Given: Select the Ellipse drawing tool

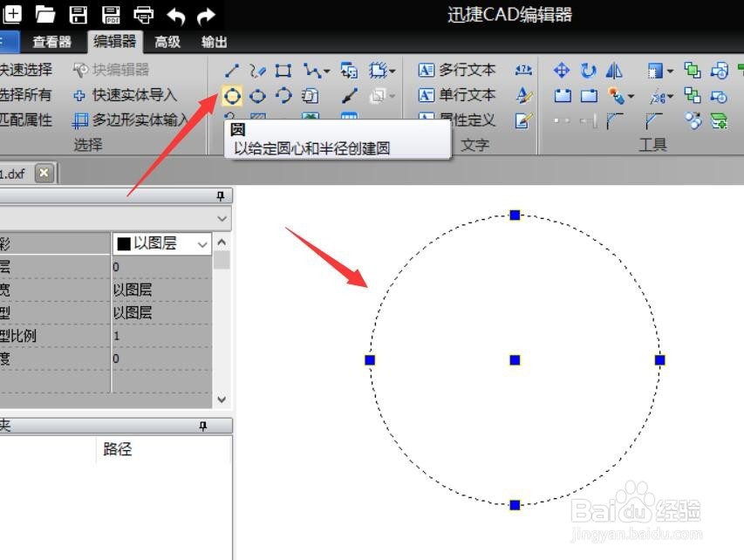Looking at the screenshot, I should (256, 96).
